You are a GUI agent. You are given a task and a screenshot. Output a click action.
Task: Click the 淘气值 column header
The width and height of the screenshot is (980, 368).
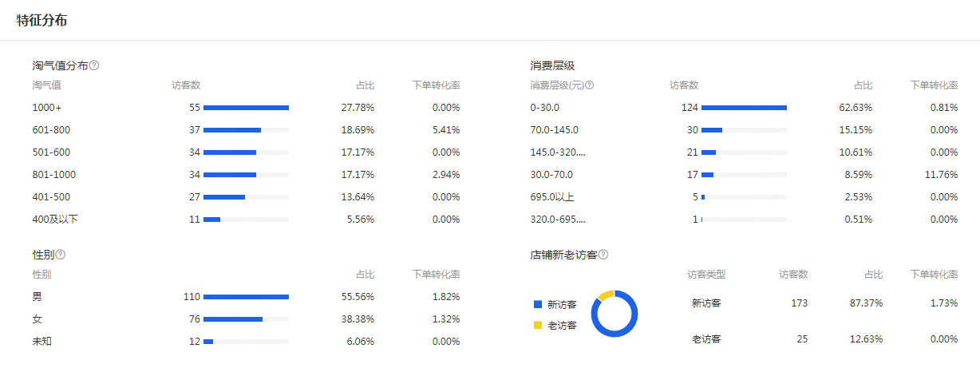point(47,85)
